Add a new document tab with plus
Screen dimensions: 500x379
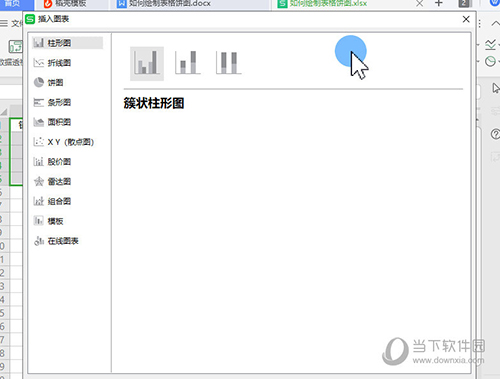(439, 3)
